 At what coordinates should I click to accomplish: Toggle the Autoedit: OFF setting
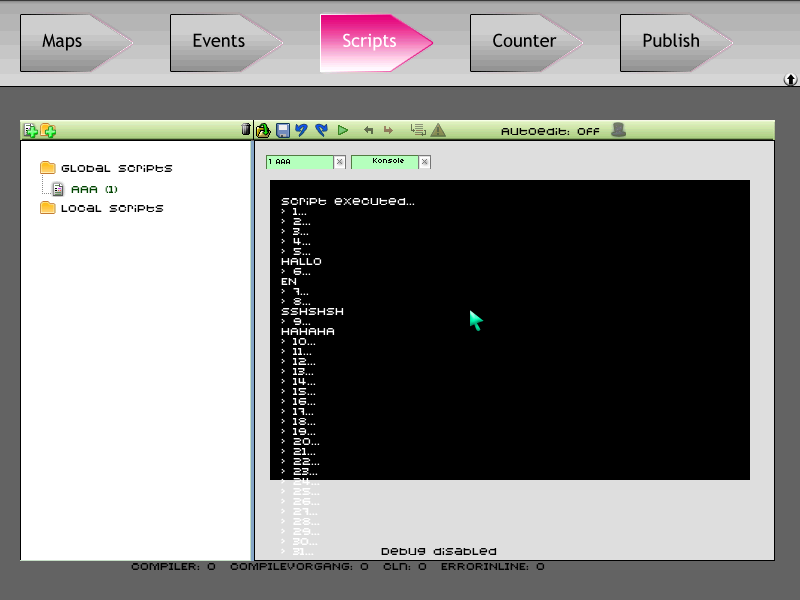click(x=550, y=131)
